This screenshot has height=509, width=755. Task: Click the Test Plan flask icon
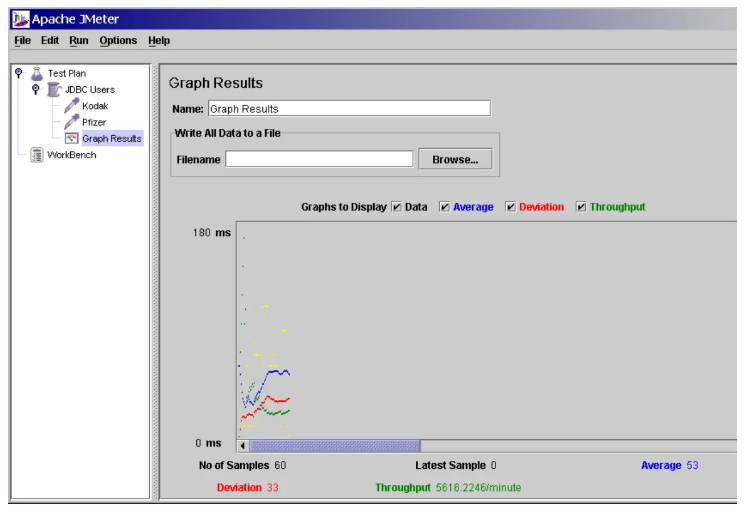click(x=37, y=74)
